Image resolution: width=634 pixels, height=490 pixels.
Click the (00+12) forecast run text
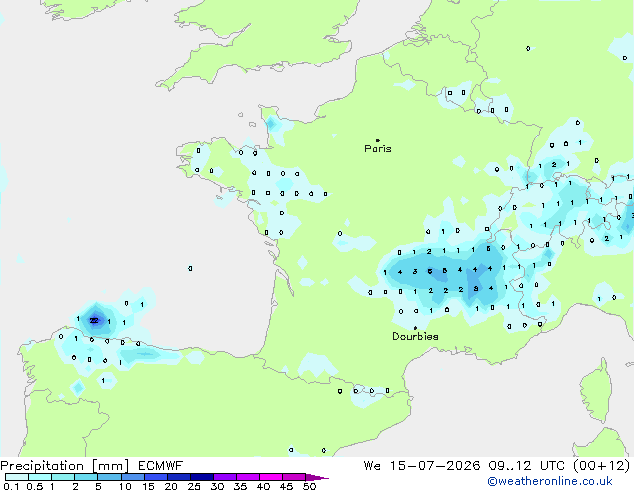point(602,466)
